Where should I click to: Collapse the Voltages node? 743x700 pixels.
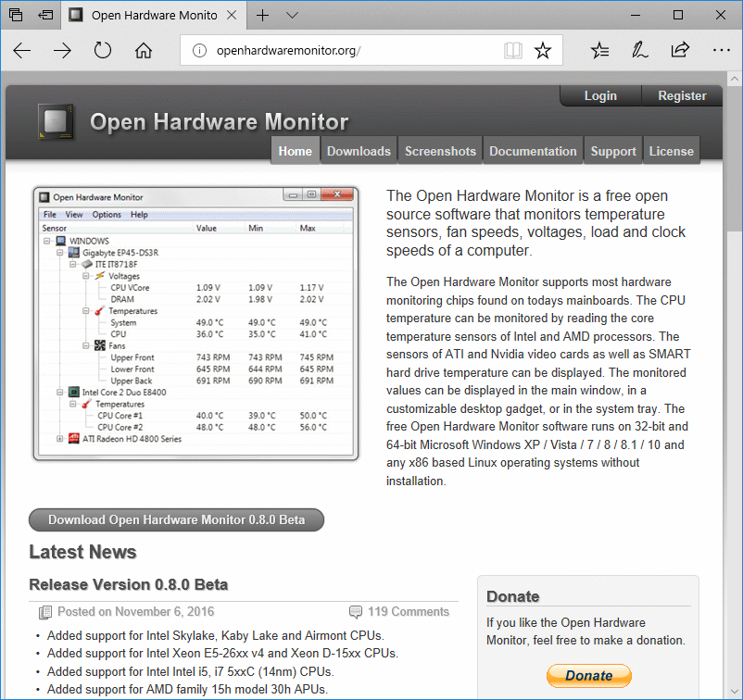(x=86, y=276)
